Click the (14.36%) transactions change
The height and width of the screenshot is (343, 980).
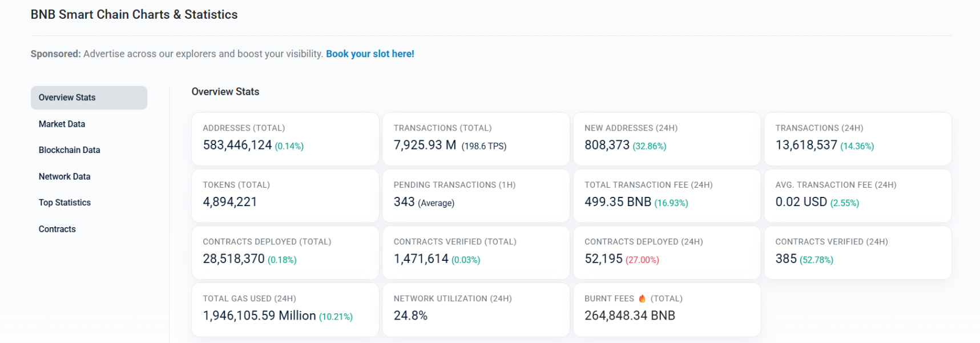pyautogui.click(x=857, y=146)
